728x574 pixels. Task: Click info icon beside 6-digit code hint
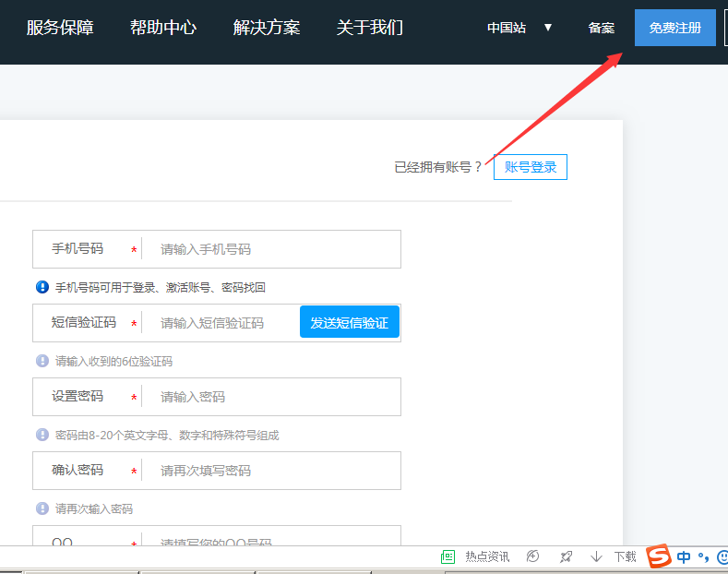pos(42,361)
